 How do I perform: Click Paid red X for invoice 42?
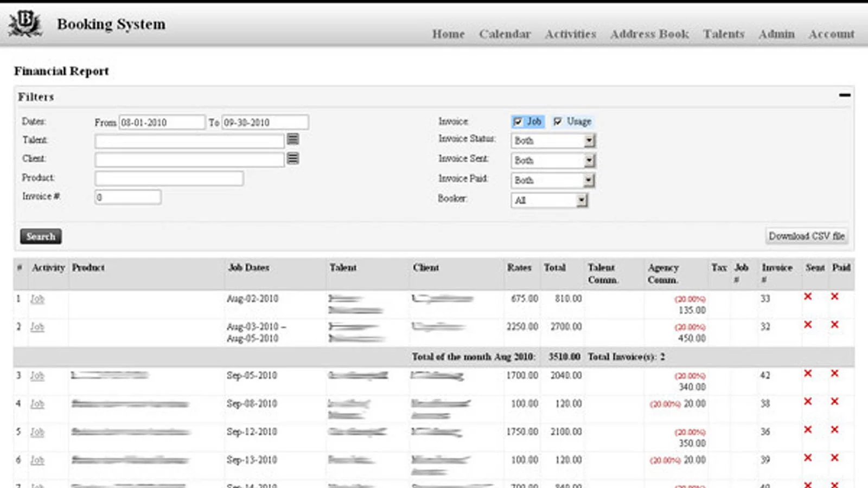coord(835,374)
